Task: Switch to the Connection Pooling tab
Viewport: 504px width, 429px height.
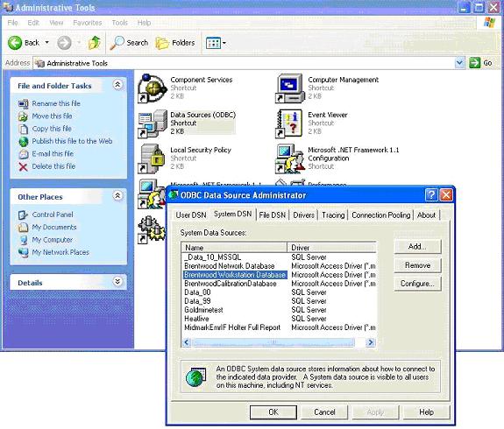Action: click(381, 215)
